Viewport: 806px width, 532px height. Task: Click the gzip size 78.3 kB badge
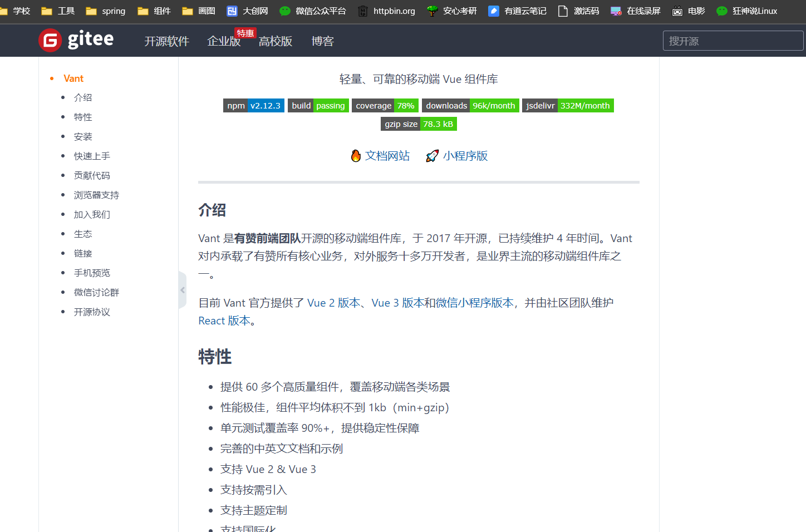(x=419, y=124)
